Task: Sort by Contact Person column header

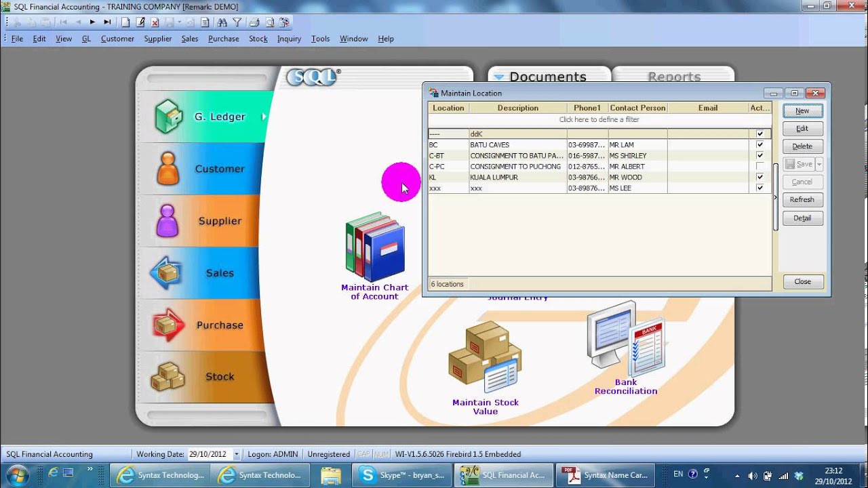Action: point(637,108)
